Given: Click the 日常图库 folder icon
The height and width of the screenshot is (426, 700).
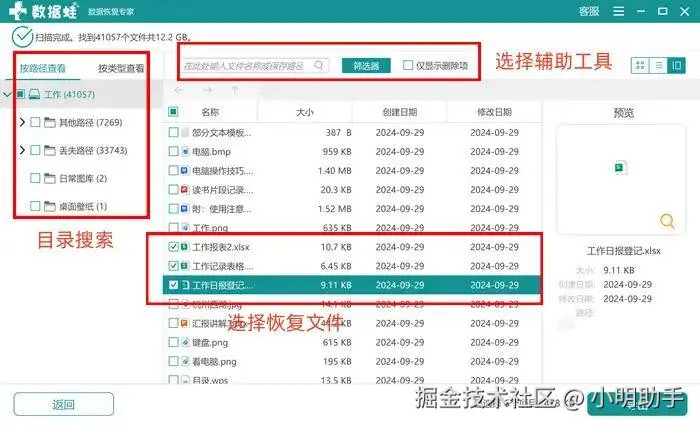Looking at the screenshot, I should (x=50, y=179).
